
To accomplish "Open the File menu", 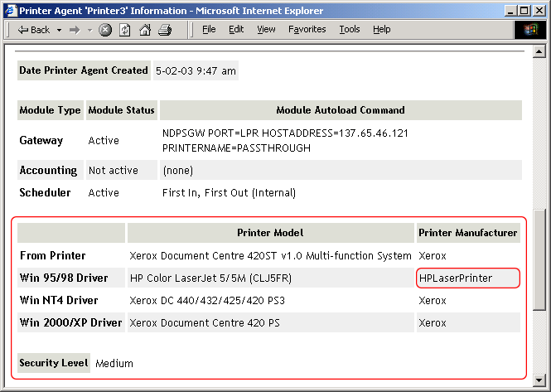I will coord(209,30).
